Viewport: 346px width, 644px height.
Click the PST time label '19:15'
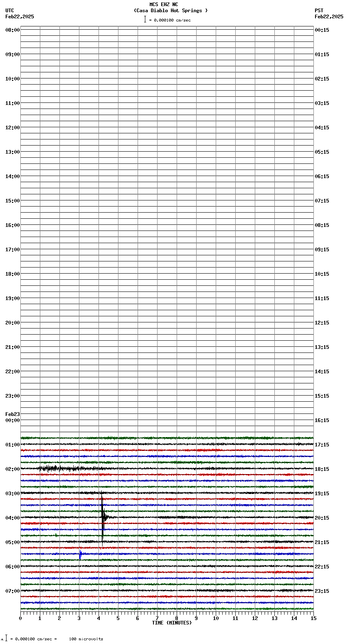[322, 494]
